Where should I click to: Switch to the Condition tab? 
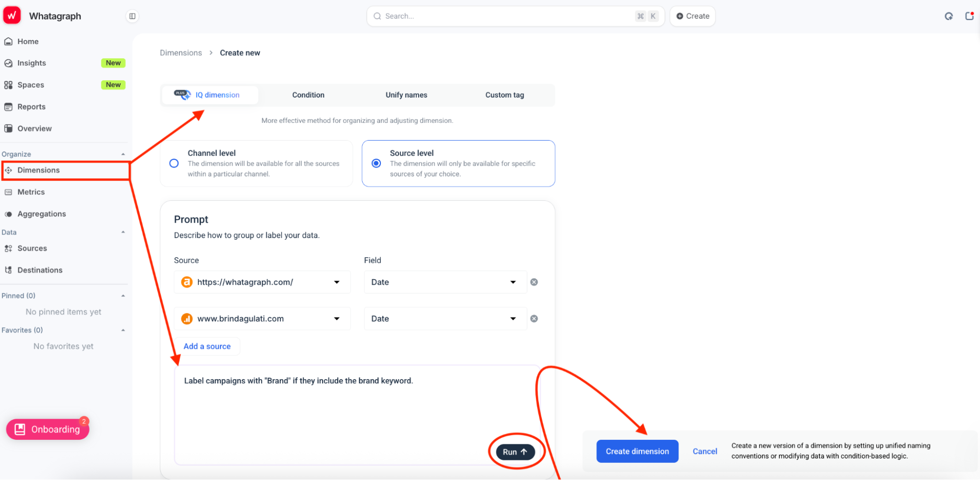(308, 95)
